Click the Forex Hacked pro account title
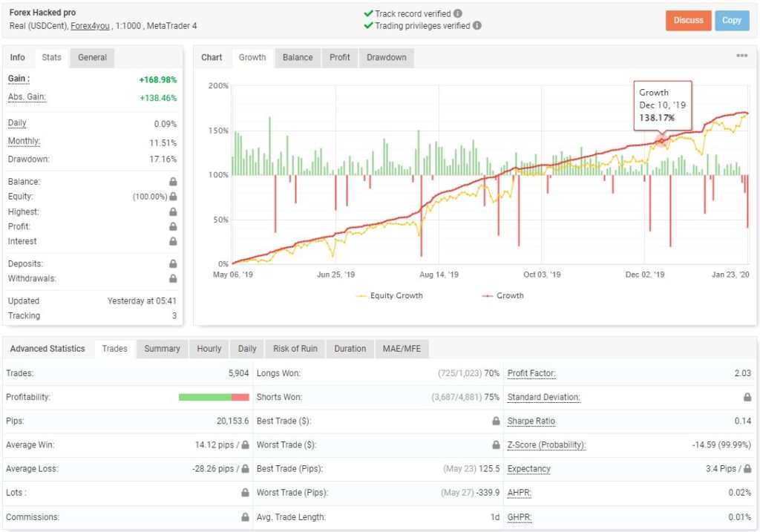This screenshot has width=760, height=532. point(42,13)
